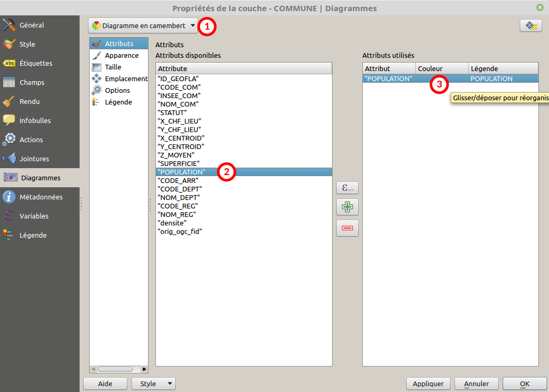
Task: Select the Apparence diagram tab
Action: pos(121,56)
